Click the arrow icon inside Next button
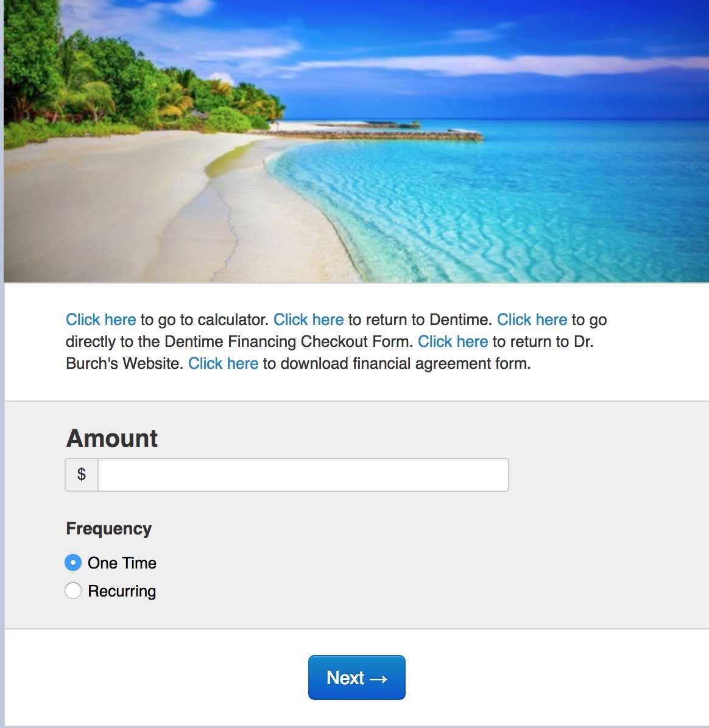The width and height of the screenshot is (709, 728). click(378, 679)
